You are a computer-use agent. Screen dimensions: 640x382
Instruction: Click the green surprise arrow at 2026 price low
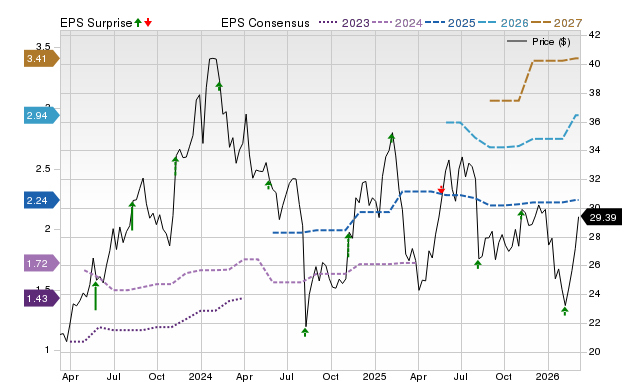click(564, 311)
